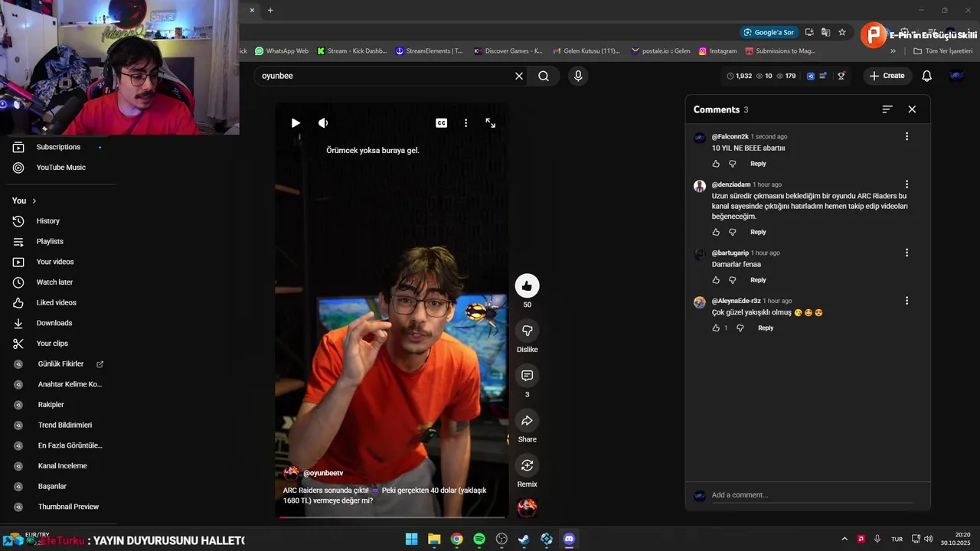
Task: Share the Shorts video
Action: [x=527, y=421]
